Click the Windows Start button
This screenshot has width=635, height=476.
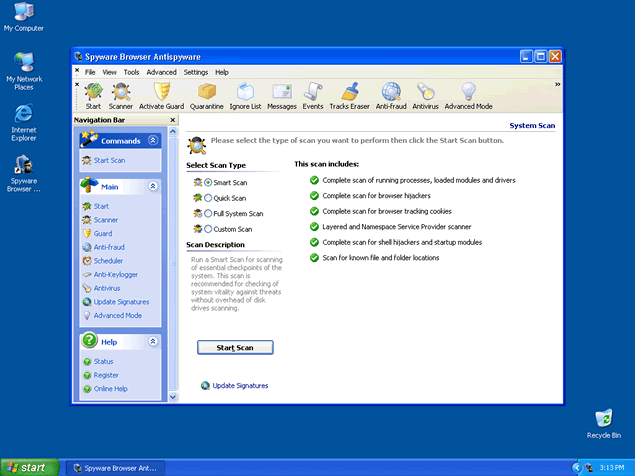27,467
